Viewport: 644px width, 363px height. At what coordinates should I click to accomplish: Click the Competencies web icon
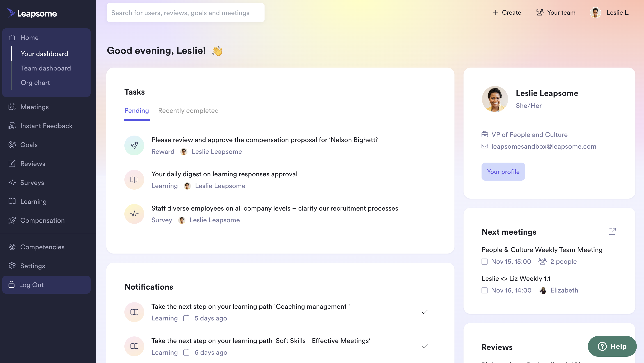pyautogui.click(x=12, y=247)
